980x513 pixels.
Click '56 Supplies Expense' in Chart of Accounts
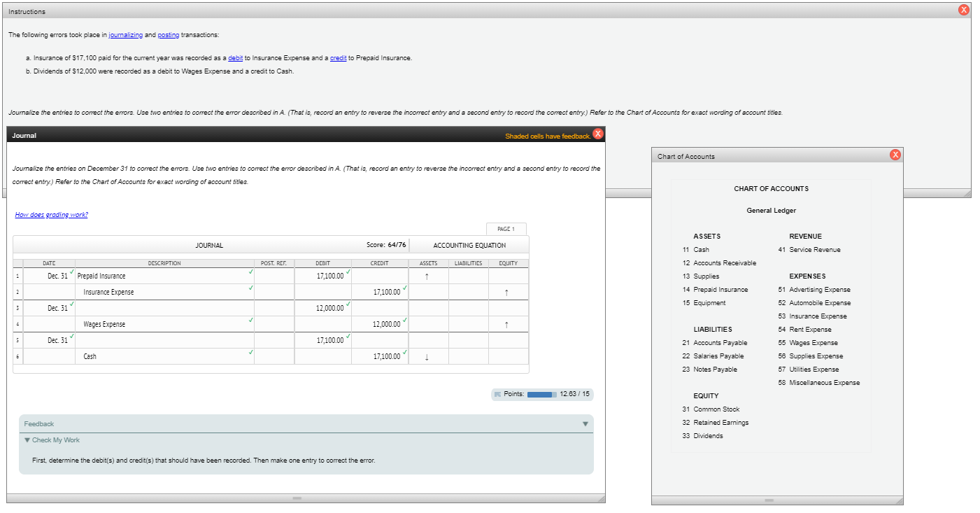click(811, 356)
